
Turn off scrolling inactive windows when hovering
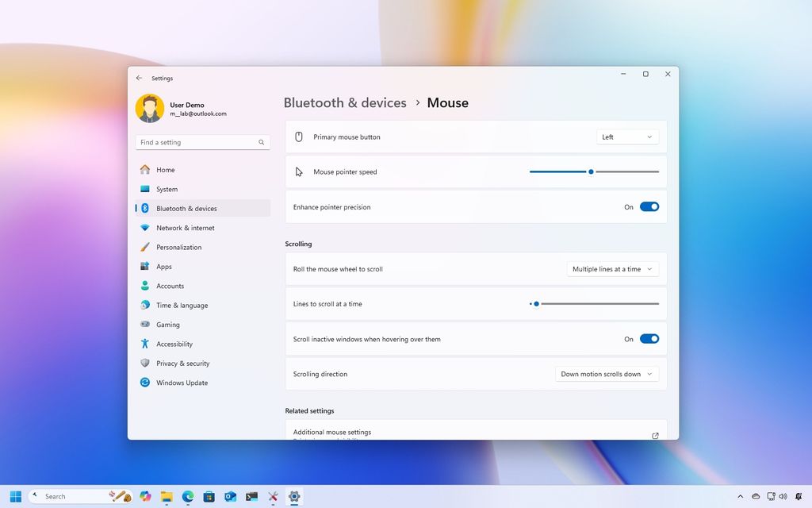coord(649,338)
